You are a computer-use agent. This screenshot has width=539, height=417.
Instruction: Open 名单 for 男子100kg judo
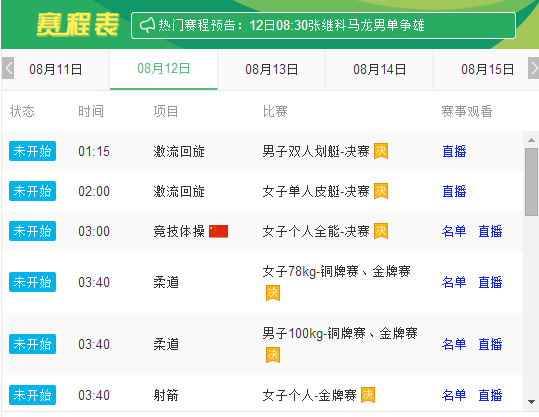coord(454,344)
